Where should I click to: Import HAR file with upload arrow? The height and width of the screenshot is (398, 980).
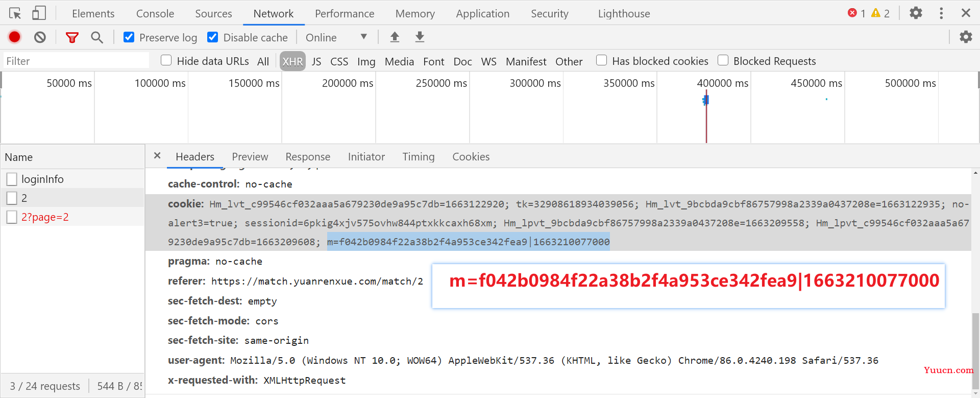395,37
